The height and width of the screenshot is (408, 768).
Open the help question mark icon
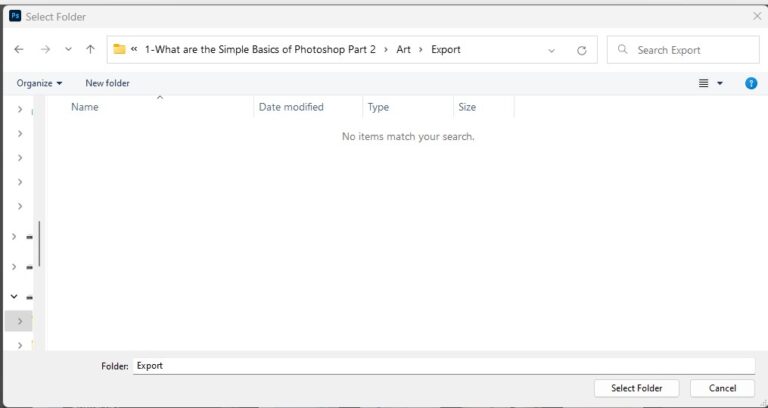(x=751, y=83)
